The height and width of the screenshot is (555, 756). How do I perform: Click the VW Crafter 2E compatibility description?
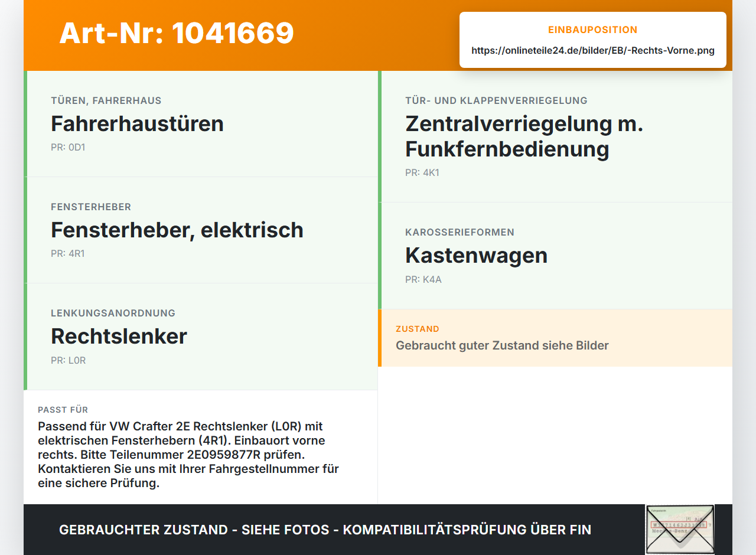pos(188,455)
